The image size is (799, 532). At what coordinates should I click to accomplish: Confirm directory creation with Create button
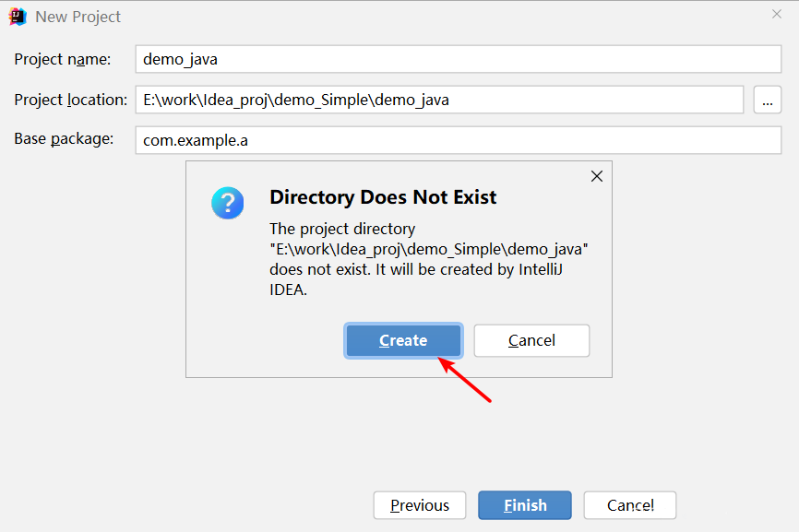coord(403,340)
